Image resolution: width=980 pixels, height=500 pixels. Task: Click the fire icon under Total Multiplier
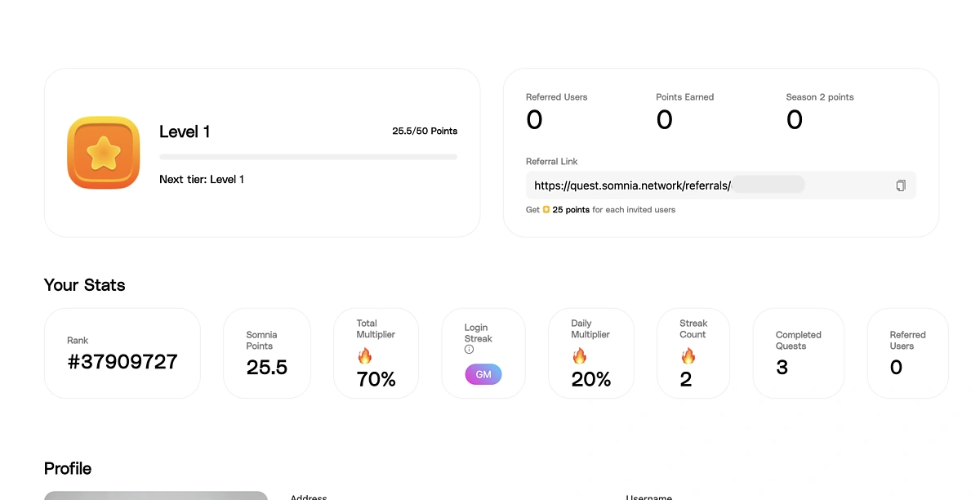[364, 356]
